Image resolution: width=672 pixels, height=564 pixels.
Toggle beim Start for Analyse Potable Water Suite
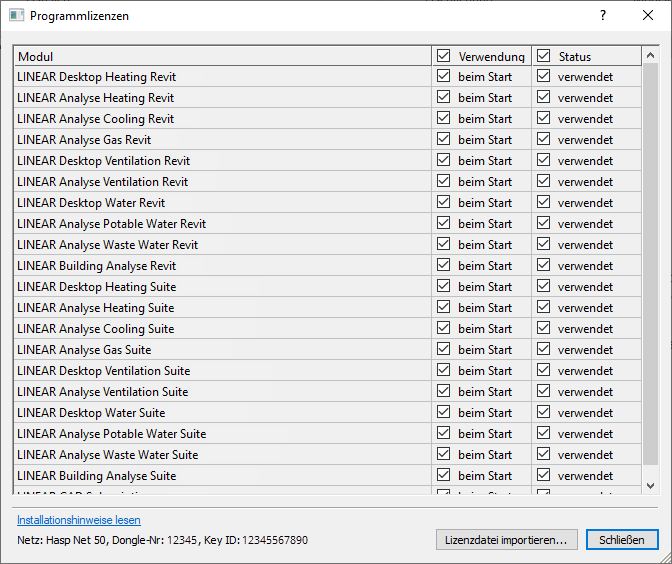coord(444,433)
